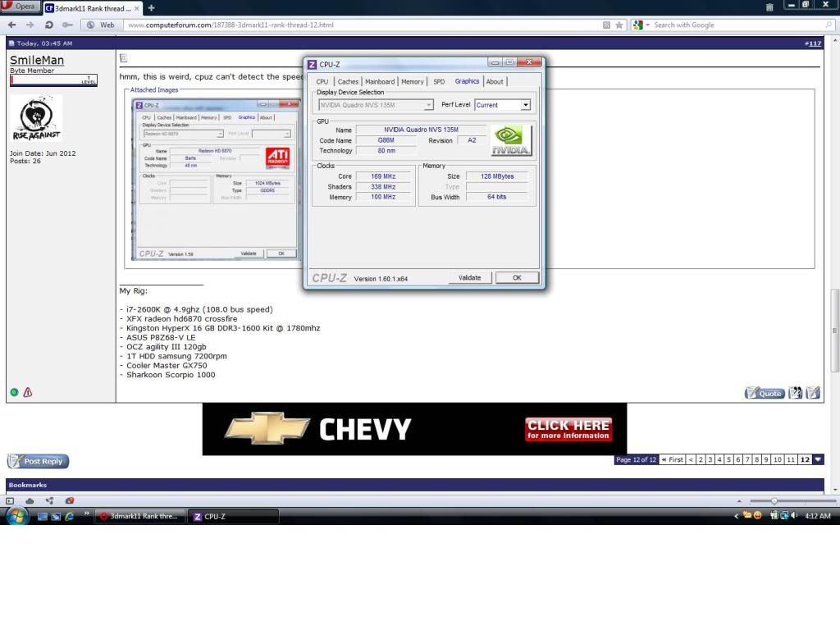Open the post number #117 link
The image size is (840, 630).
813,43
